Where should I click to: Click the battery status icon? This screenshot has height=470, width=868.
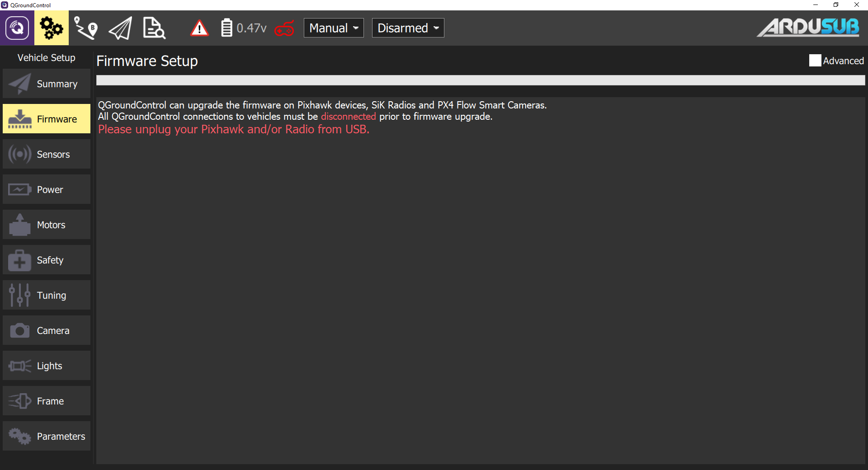coord(226,28)
